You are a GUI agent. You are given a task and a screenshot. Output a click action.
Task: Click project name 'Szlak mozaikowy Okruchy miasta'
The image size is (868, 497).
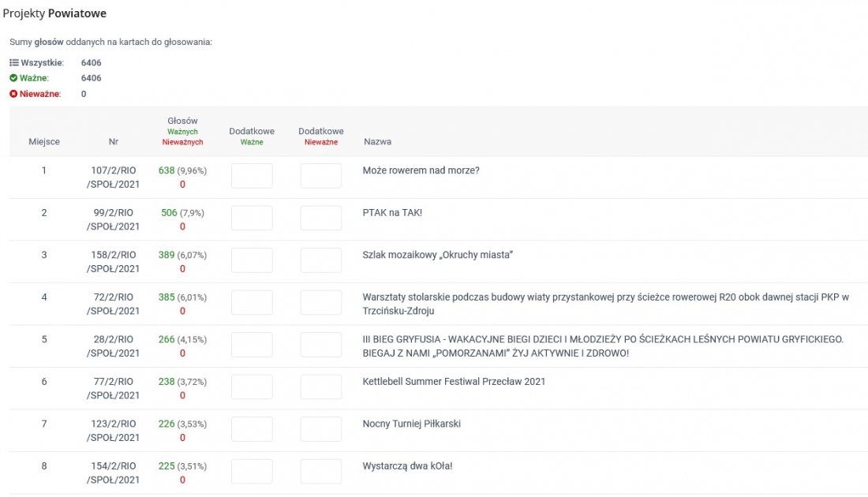click(438, 255)
